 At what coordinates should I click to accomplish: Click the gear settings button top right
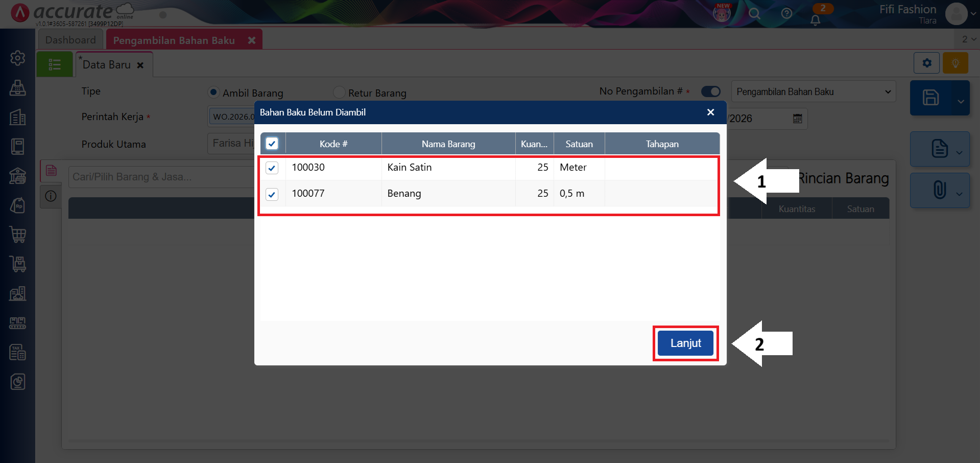pos(926,63)
